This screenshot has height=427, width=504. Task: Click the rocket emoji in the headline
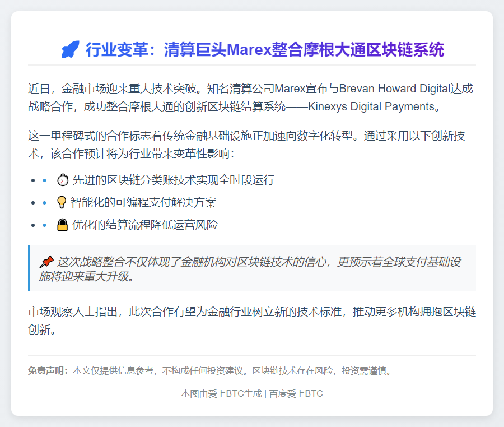click(x=70, y=49)
